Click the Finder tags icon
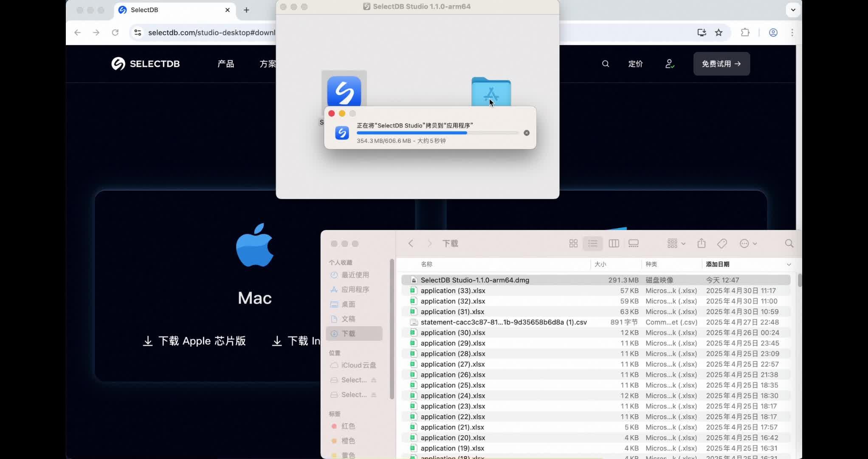 722,244
